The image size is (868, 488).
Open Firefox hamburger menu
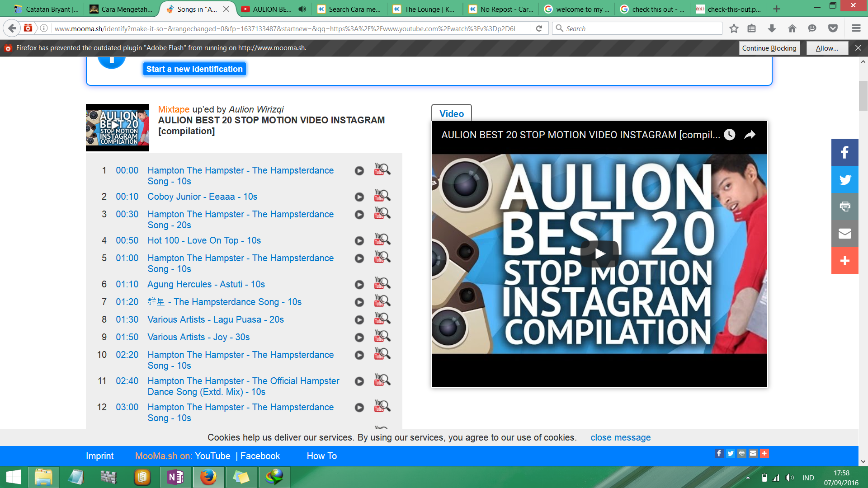[856, 28]
